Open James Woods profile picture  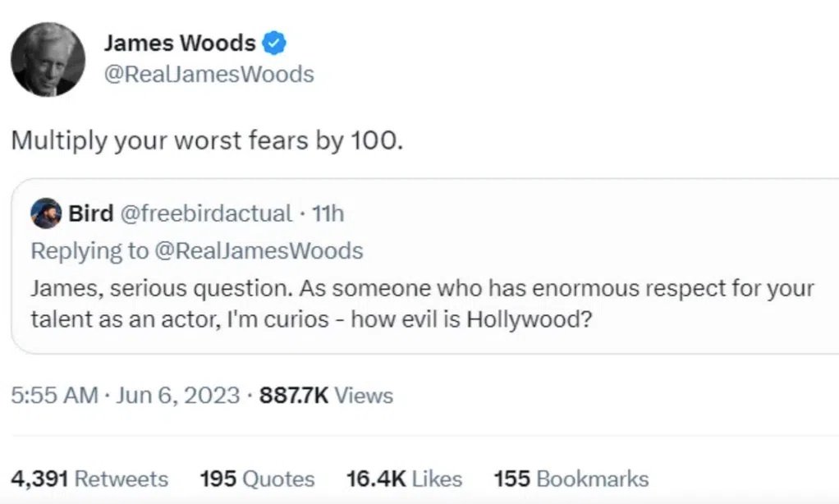click(x=48, y=59)
